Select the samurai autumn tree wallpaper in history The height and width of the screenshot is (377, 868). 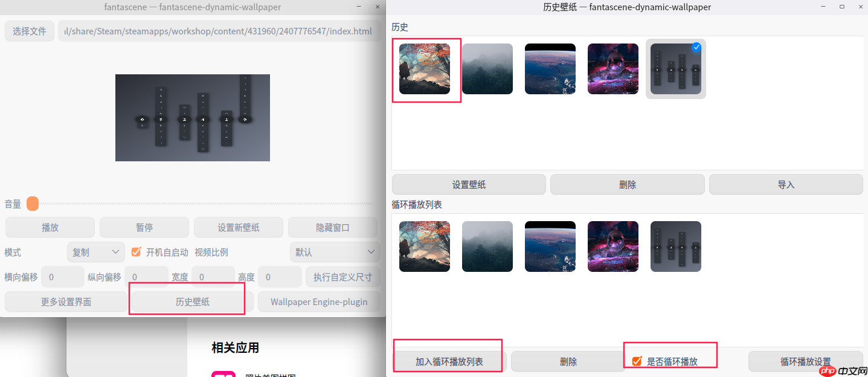pos(425,69)
